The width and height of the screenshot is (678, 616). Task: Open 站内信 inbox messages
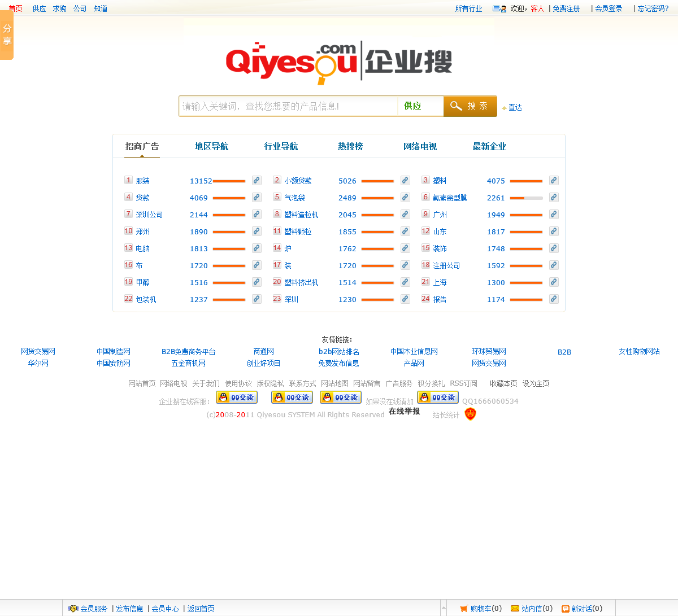532,609
